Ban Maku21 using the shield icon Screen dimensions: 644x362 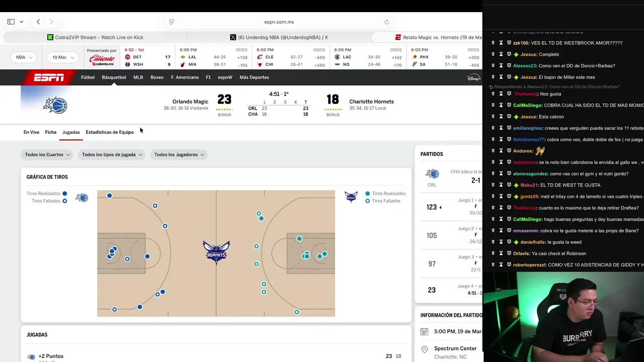[509, 185]
